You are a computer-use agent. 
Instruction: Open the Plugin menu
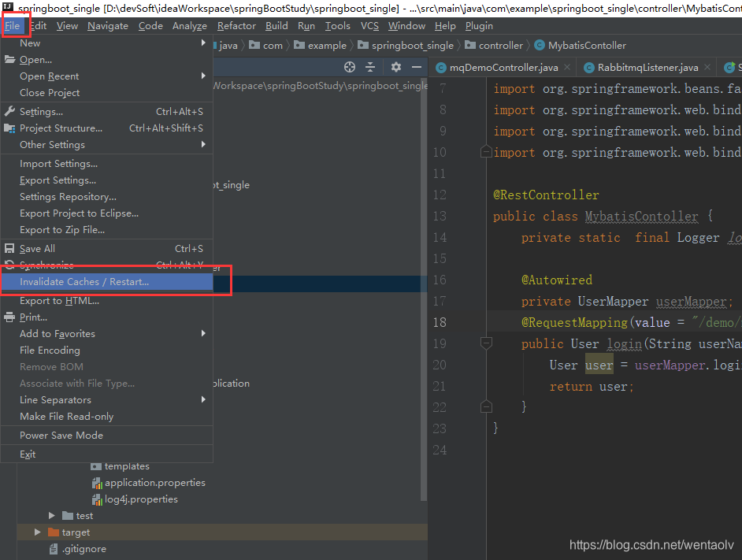coord(479,26)
